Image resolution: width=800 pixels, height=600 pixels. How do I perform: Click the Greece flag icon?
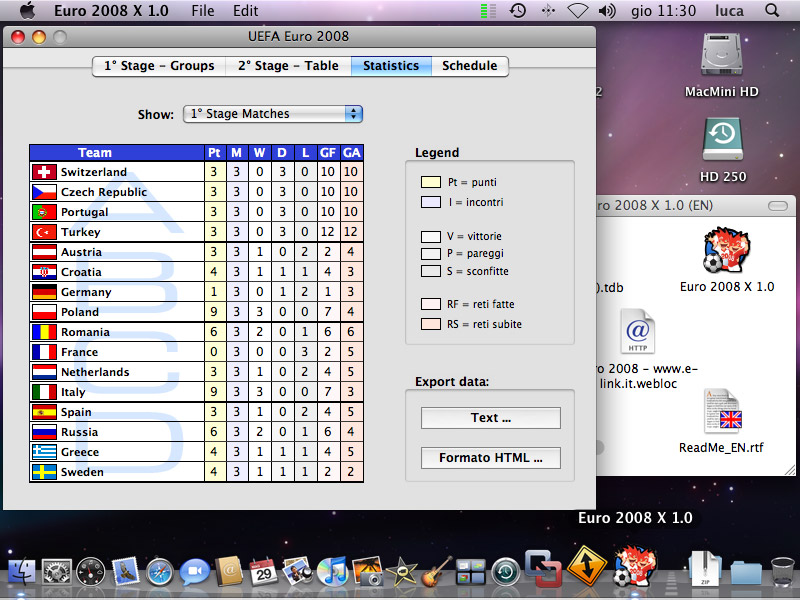coord(44,452)
